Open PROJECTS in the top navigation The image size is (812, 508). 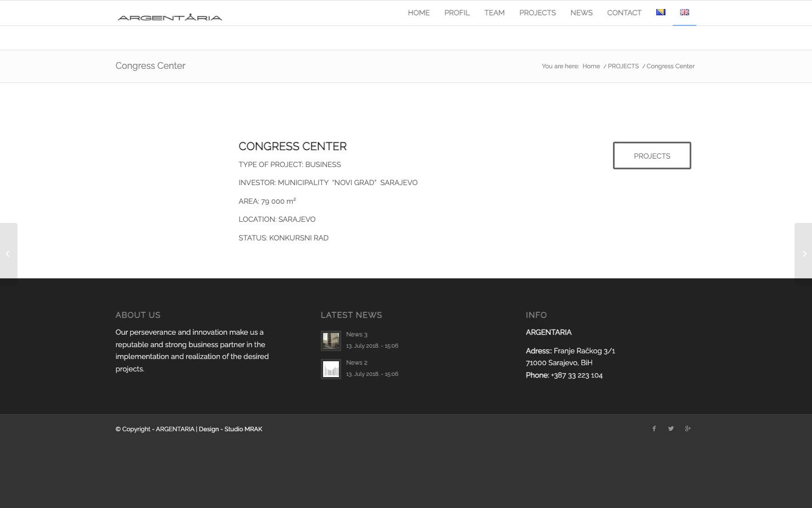(x=537, y=12)
